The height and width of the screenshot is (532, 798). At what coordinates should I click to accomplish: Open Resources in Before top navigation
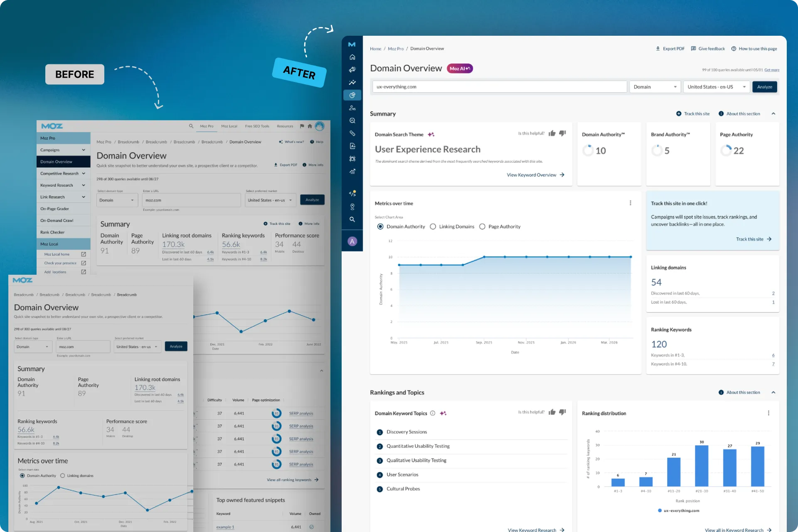pos(285,126)
